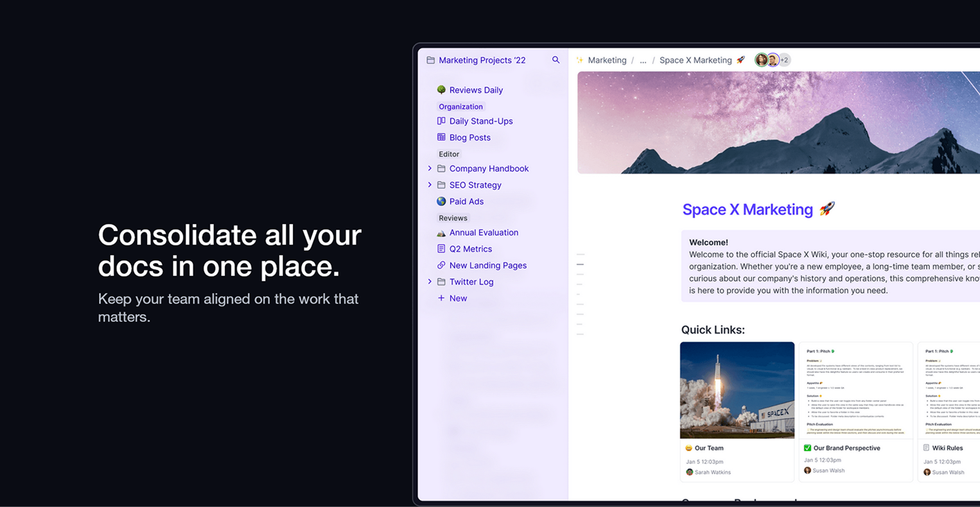Click the plus icon next to New
The image size is (980, 507).
point(441,298)
